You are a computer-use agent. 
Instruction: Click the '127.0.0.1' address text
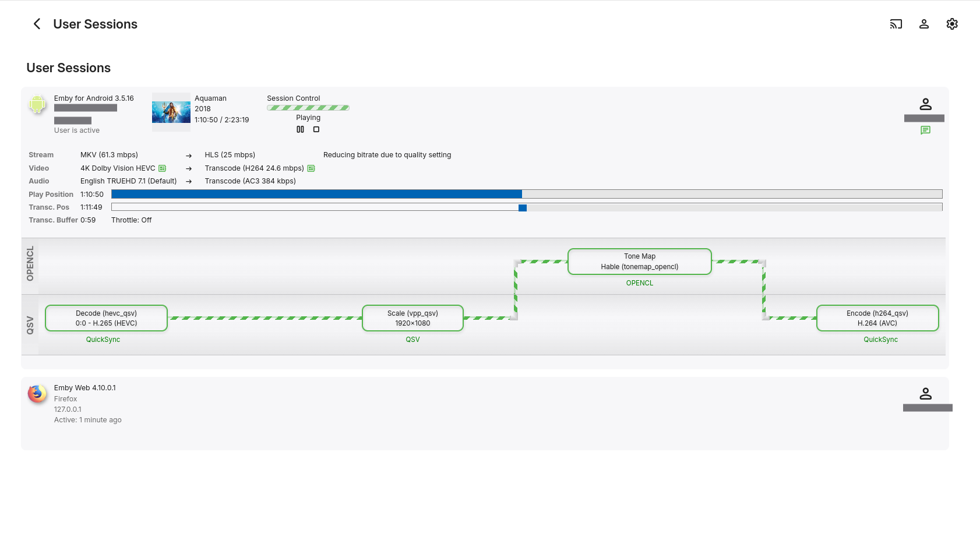pos(68,410)
